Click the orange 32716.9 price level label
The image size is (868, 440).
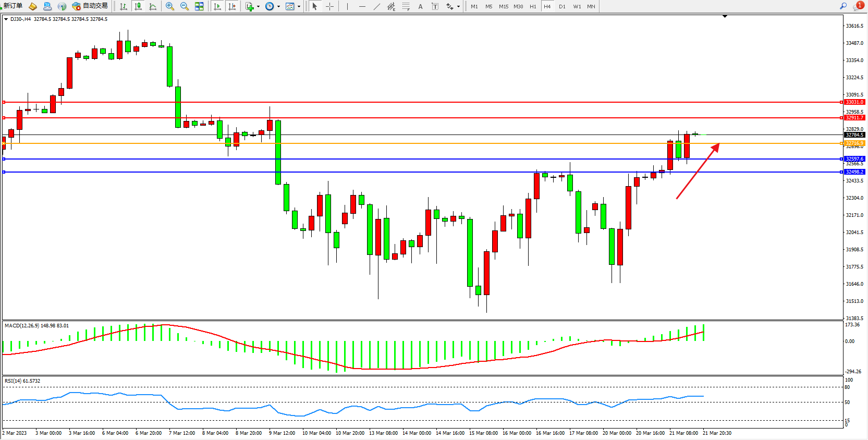tap(854, 143)
